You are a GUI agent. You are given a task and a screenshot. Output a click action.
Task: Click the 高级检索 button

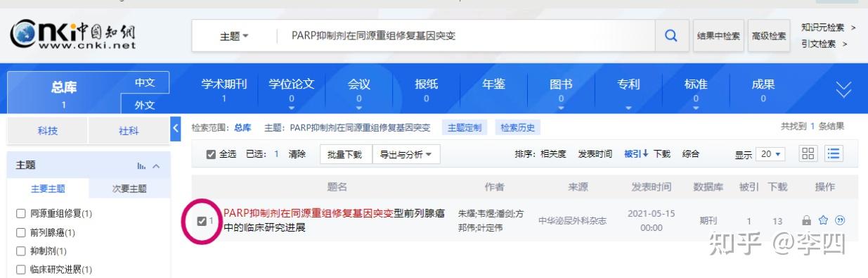click(768, 36)
